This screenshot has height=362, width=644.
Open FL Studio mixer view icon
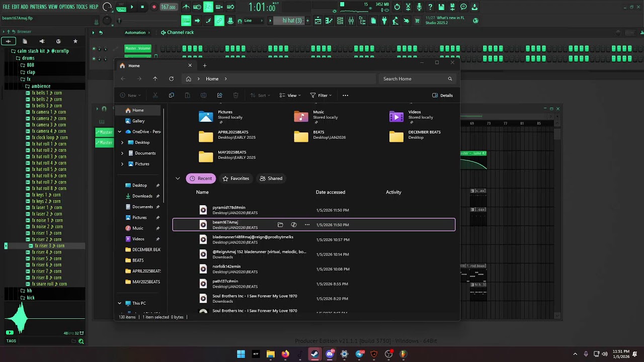point(351,21)
